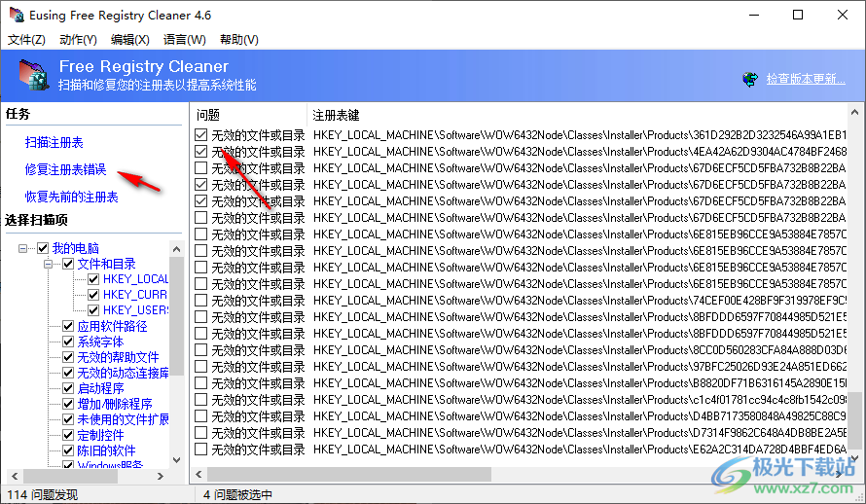Screen dimensions: 866x504
Task: Click the 检查版本更新... link
Action: coord(806,79)
